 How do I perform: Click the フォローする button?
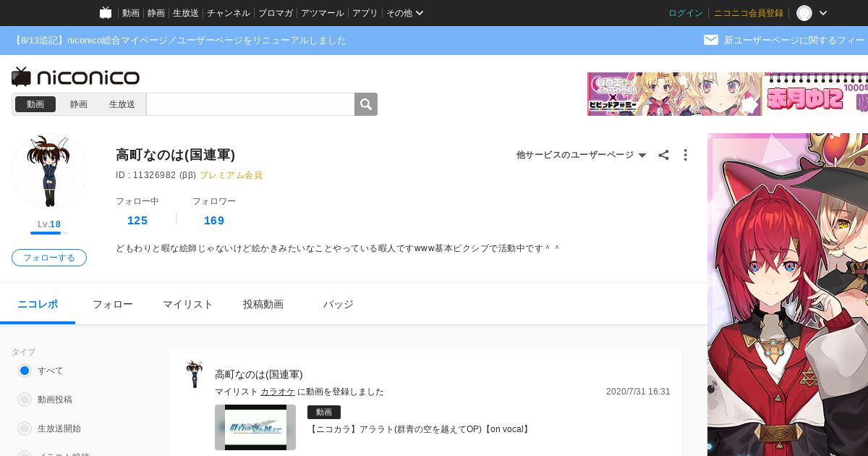click(x=49, y=258)
